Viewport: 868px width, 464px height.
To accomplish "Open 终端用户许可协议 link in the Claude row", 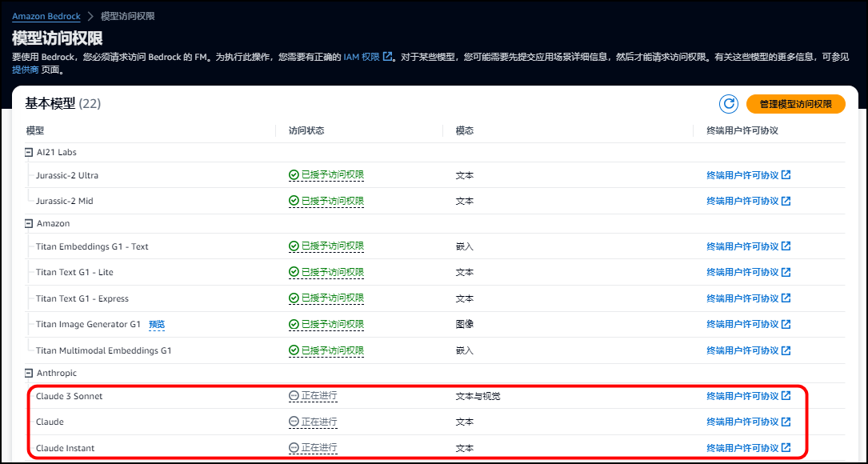I will click(x=749, y=422).
